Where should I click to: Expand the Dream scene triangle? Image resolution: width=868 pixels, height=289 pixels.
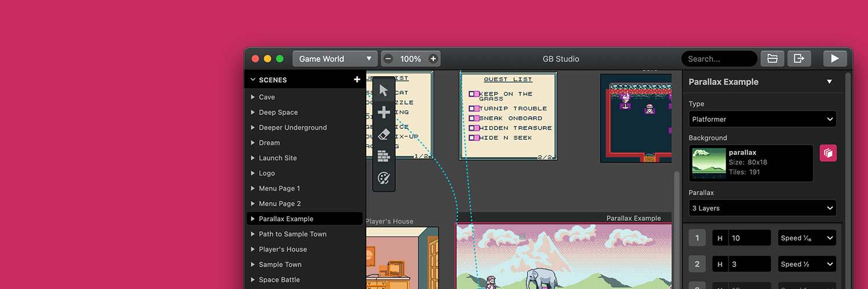tap(253, 143)
